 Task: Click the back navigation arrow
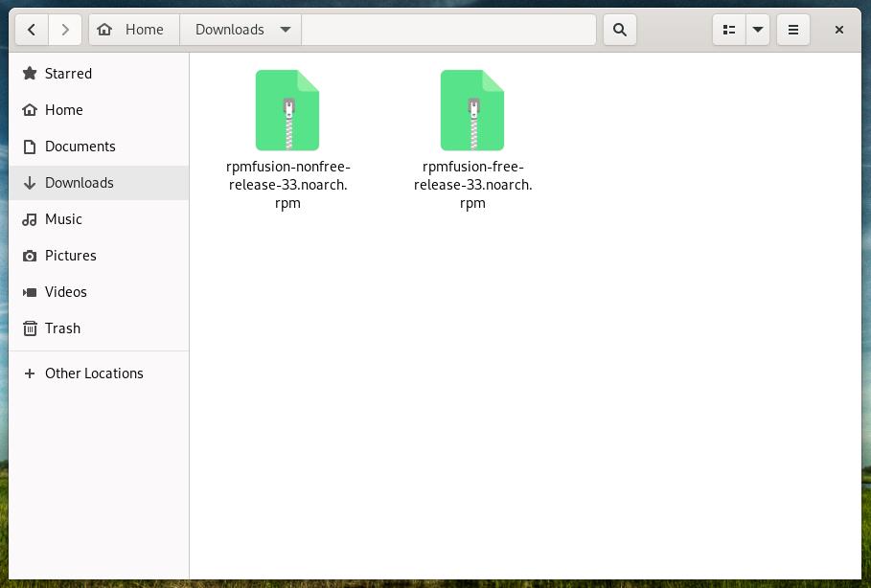click(x=32, y=30)
